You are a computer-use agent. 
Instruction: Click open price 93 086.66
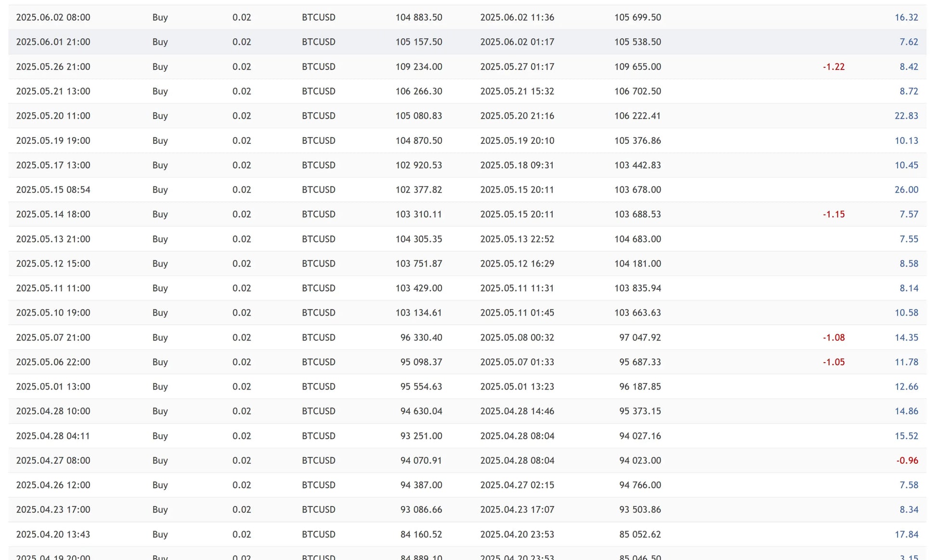[x=421, y=510]
